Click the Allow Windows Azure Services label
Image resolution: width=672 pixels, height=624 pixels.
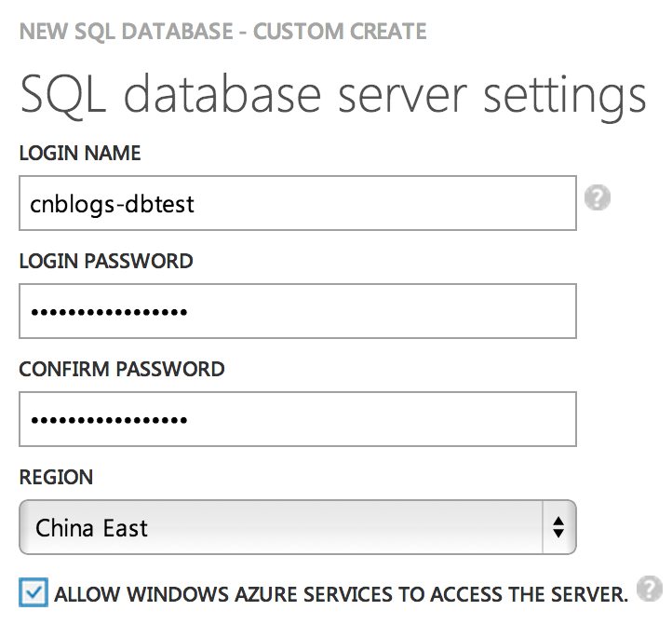click(x=342, y=594)
